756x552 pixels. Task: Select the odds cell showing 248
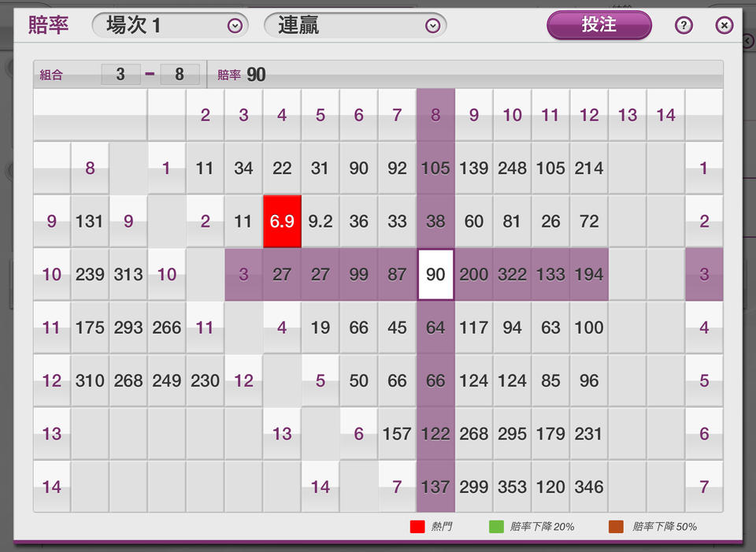tap(512, 168)
